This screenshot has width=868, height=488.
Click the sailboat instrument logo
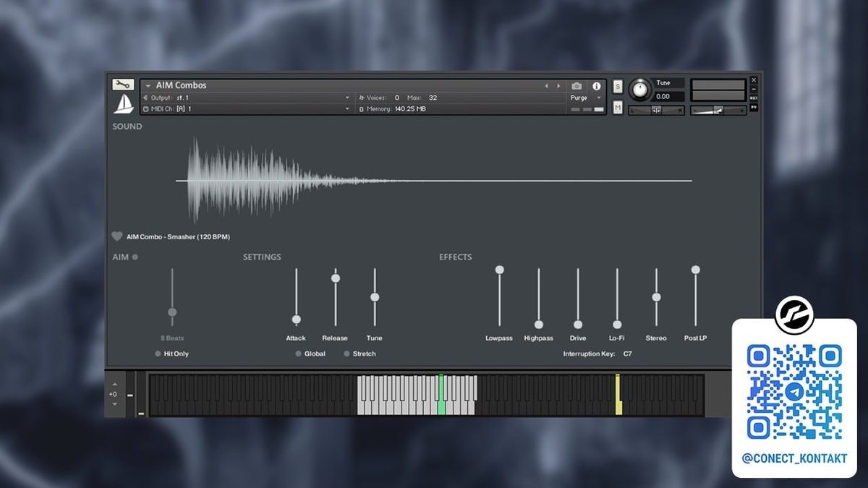(123, 103)
